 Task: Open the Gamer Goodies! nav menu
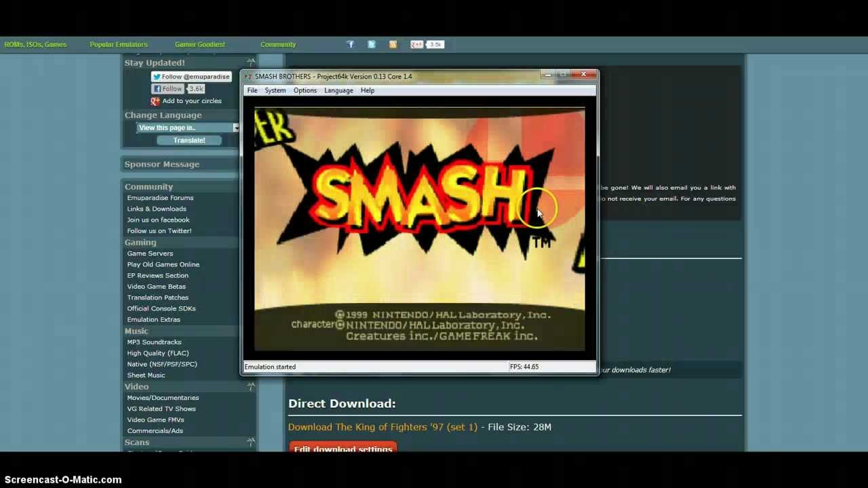pos(200,44)
